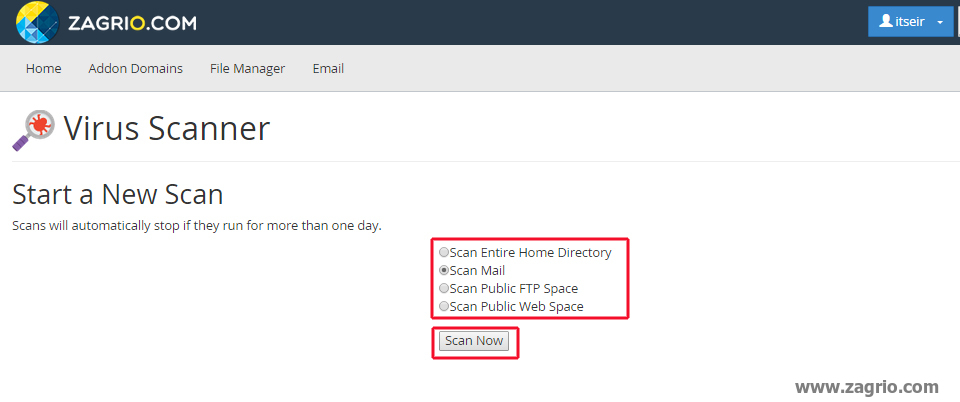This screenshot has width=960, height=402.
Task: Select Scan Entire Home Directory option
Action: pos(444,253)
